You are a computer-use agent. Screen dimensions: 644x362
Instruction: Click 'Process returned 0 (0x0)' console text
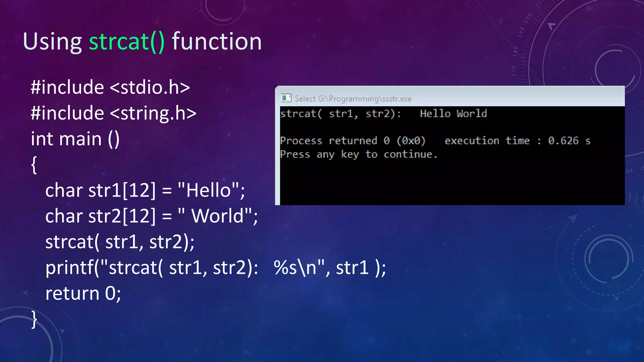[x=353, y=140]
